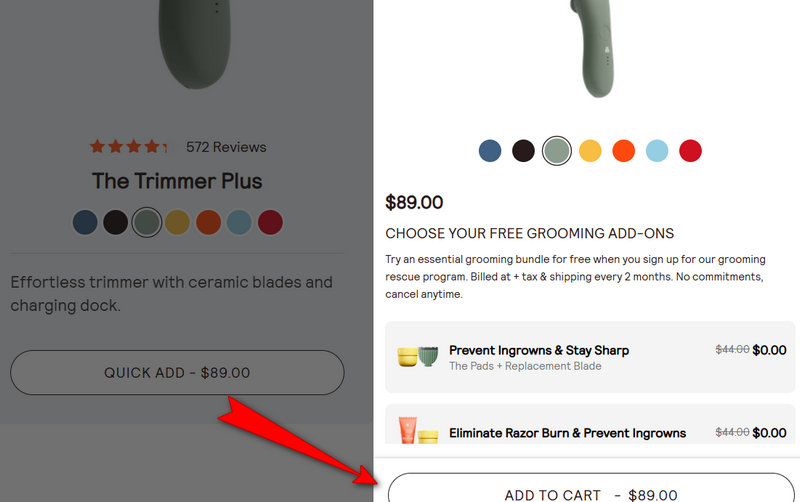Select the light blue swatch in quick-add panel
This screenshot has height=502, width=800.
tap(657, 151)
